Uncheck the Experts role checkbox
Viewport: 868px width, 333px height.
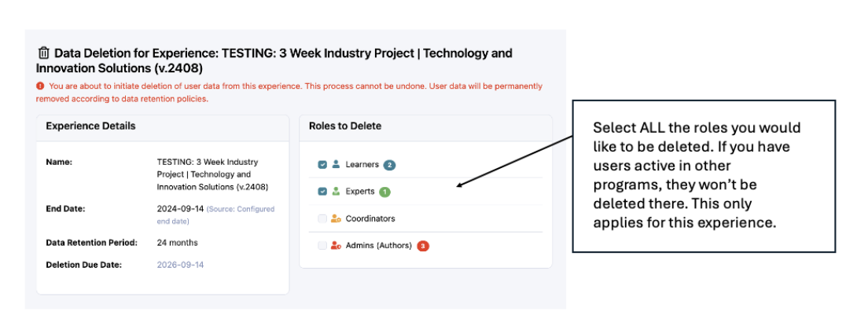tap(322, 192)
